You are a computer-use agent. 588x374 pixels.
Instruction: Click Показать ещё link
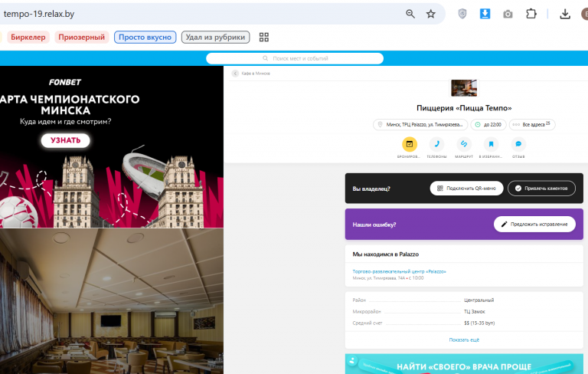pyautogui.click(x=464, y=340)
